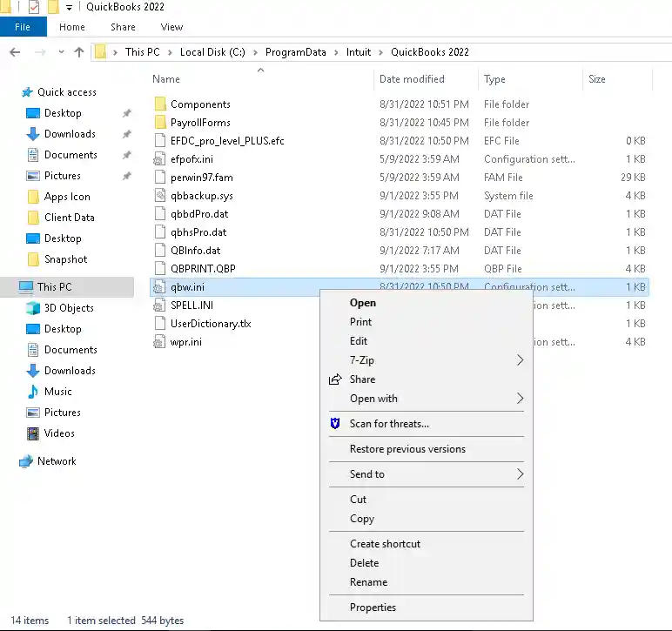Image resolution: width=672 pixels, height=631 pixels.
Task: Select EFDC_pro_level_PLUS.efc file
Action: tap(227, 141)
